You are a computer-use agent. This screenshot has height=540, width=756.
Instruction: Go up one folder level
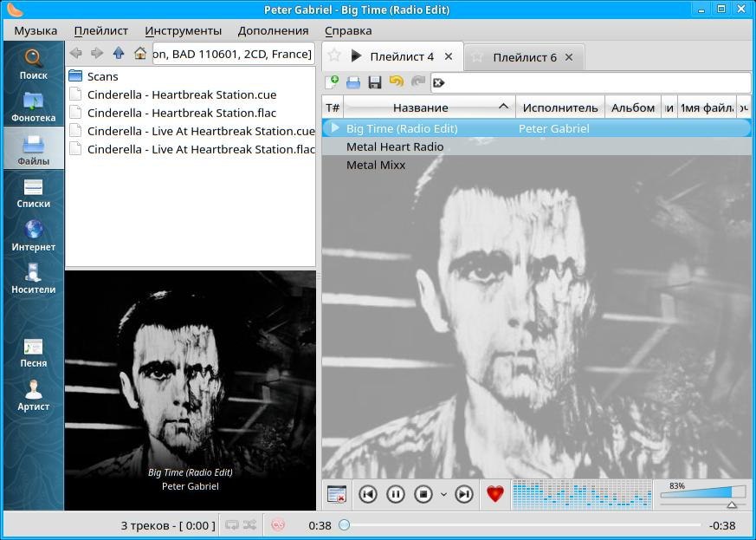119,53
